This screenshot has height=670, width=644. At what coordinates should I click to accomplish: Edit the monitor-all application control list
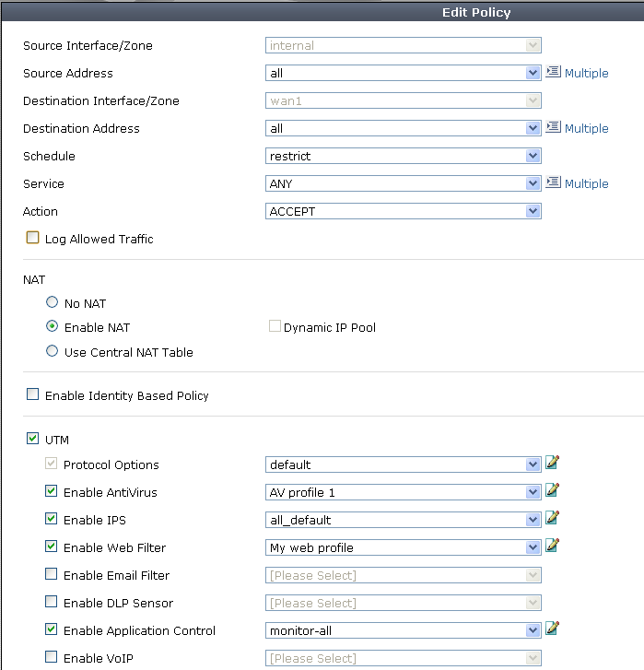553,629
